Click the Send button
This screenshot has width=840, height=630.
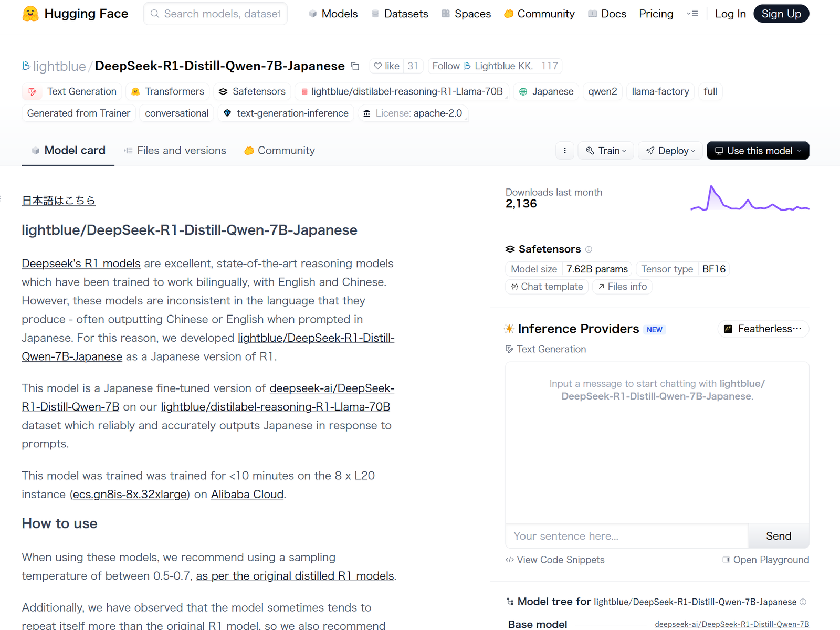pos(779,536)
